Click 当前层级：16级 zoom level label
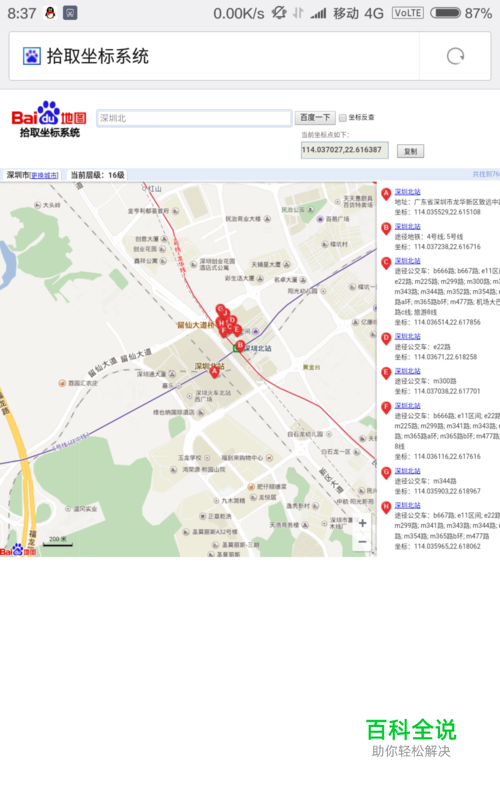The width and height of the screenshot is (500, 790). 97,175
